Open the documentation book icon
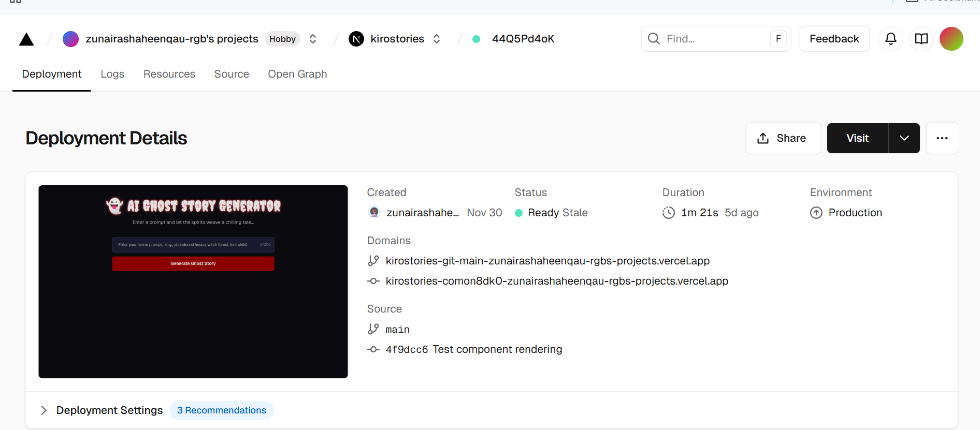 point(921,39)
